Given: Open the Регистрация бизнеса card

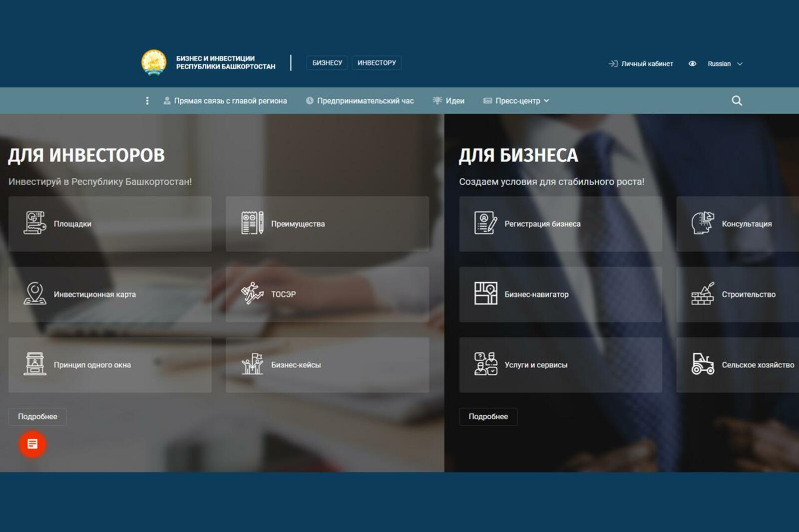Looking at the screenshot, I should point(561,224).
